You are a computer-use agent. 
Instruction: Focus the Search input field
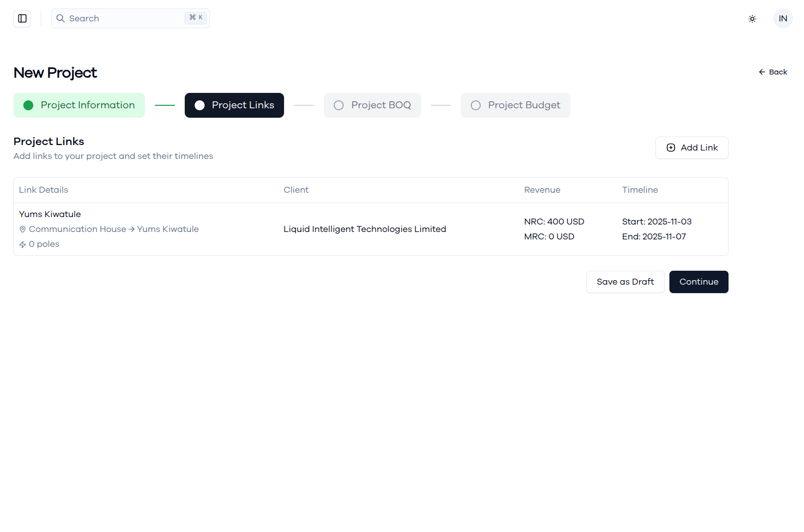pos(131,18)
